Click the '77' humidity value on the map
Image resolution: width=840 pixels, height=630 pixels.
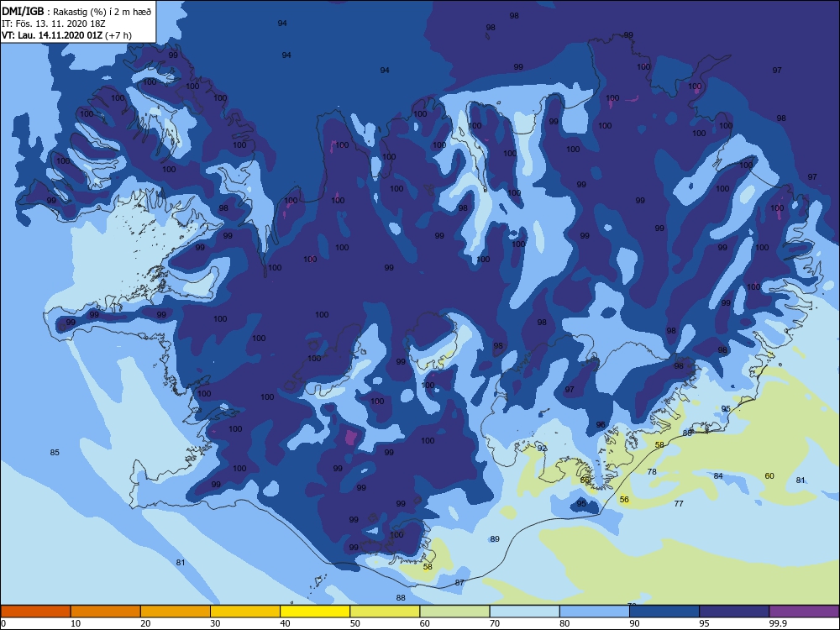coord(679,504)
